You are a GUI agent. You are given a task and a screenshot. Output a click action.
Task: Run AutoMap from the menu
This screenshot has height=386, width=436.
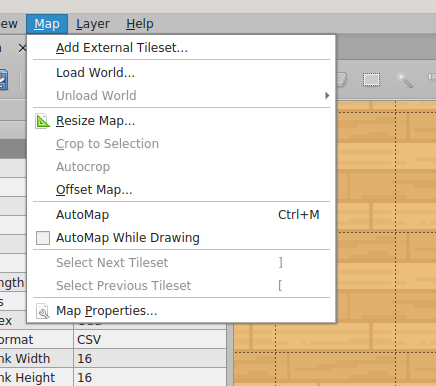[x=181, y=215]
